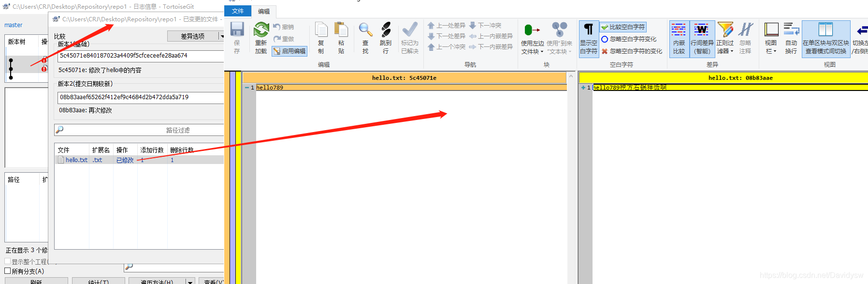Image resolution: width=868 pixels, height=284 pixels.
Task: Select 比较空白字符 compare whitespaces option
Action: pos(623,27)
